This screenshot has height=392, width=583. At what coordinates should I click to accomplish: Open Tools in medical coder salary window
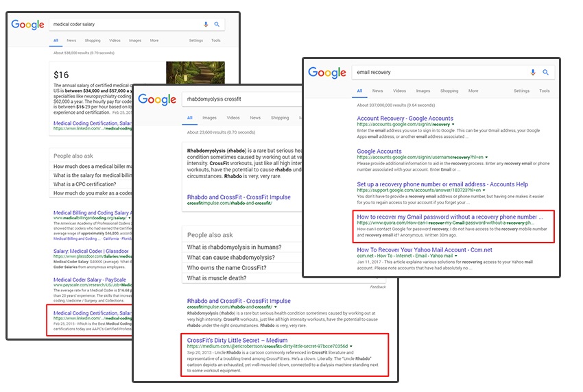pyautogui.click(x=216, y=40)
